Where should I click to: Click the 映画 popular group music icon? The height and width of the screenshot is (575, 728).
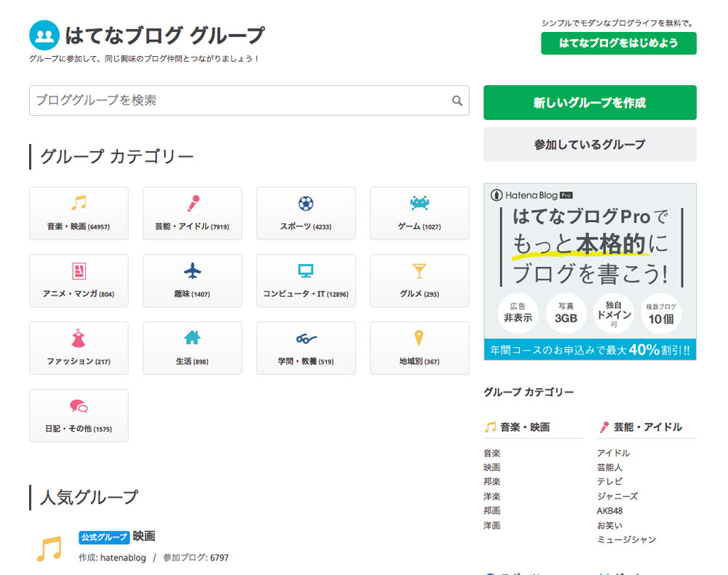click(x=50, y=549)
